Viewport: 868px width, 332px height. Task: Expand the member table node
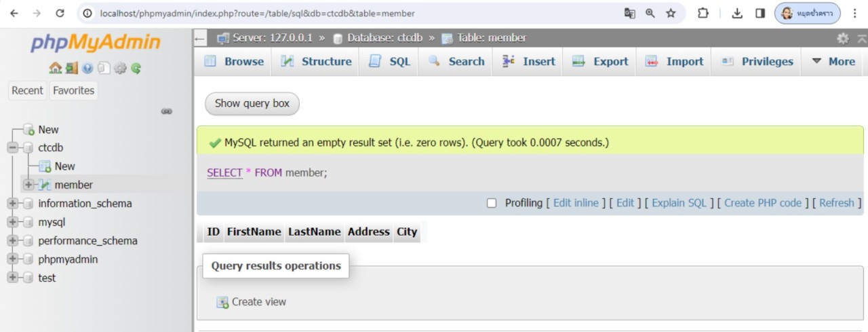[28, 185]
